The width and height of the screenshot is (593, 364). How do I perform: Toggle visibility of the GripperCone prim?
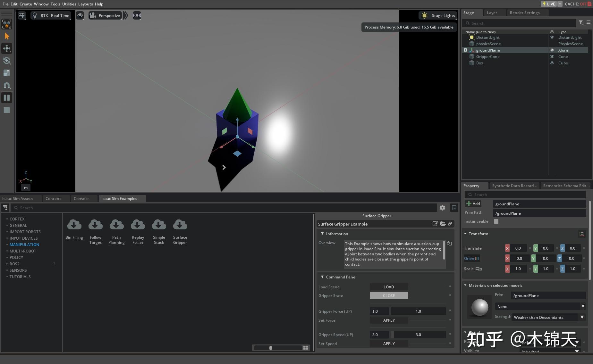(x=552, y=56)
